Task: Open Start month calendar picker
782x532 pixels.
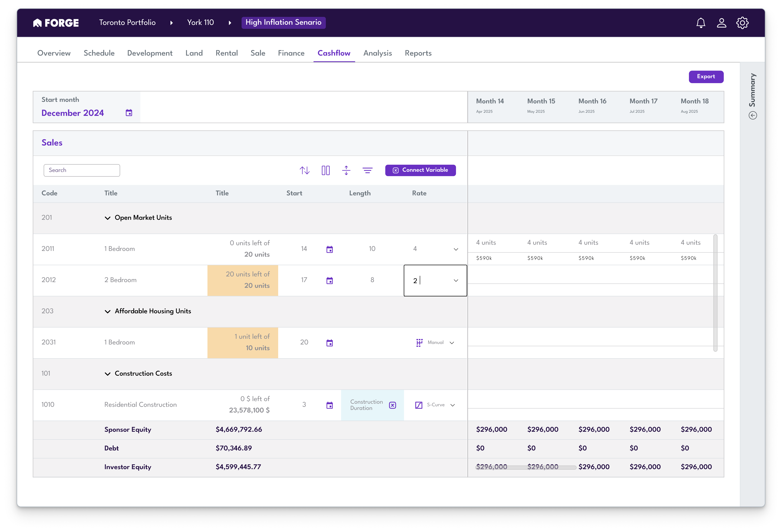Action: (129, 113)
